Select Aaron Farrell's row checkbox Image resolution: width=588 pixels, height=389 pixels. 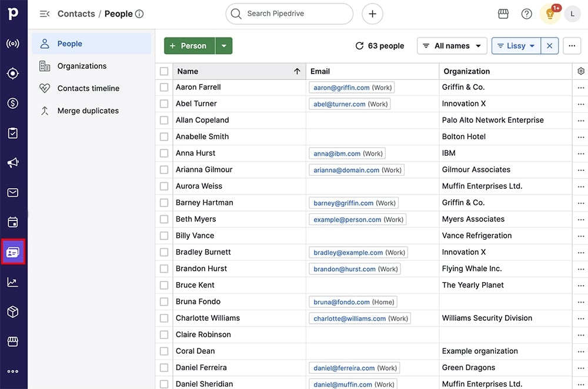(163, 87)
